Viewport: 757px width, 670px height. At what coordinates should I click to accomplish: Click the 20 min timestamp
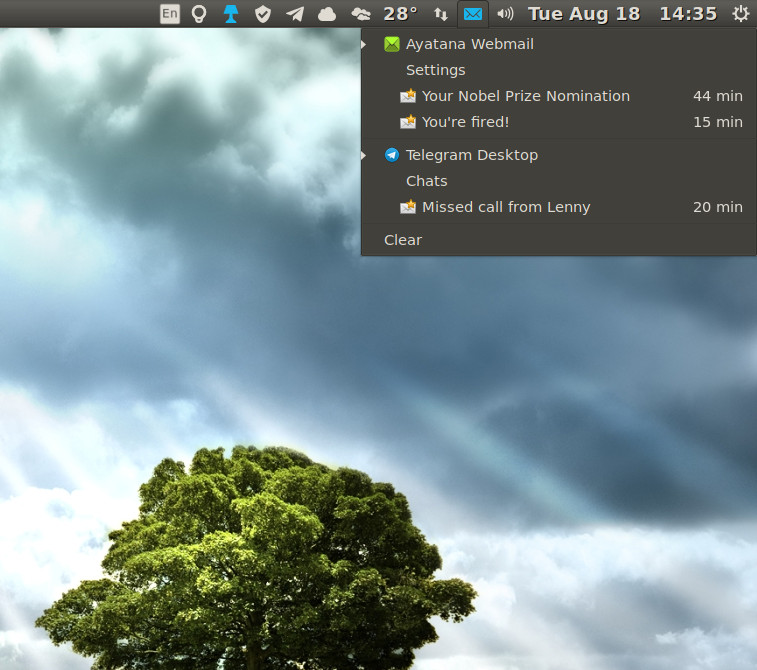717,207
